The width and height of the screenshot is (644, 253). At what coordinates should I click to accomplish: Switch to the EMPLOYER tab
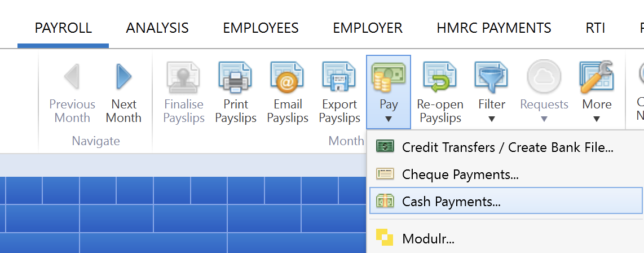click(368, 28)
